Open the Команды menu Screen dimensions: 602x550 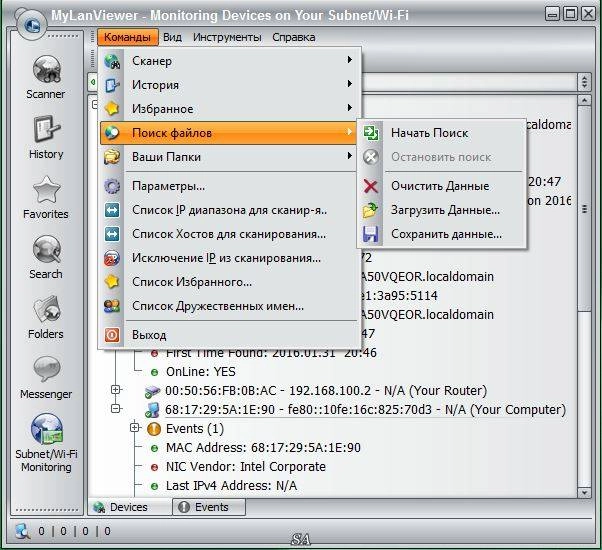coord(127,37)
